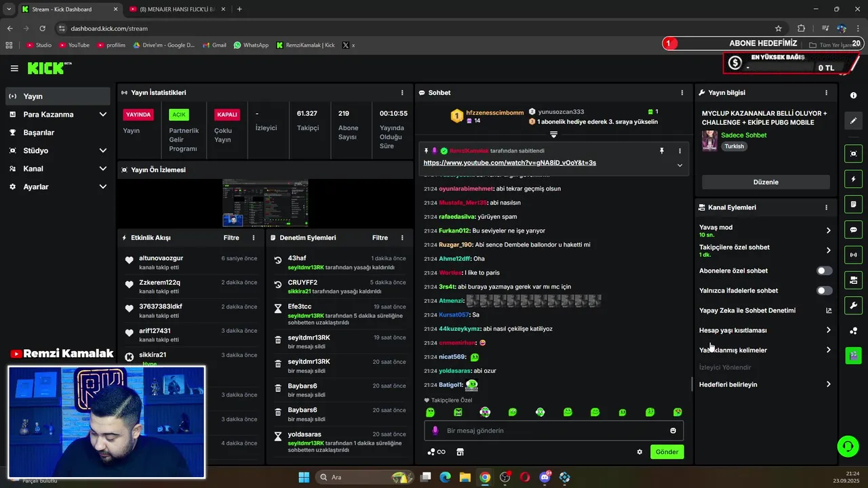Open the RemziKamalak | Kick bookmark

(x=306, y=45)
